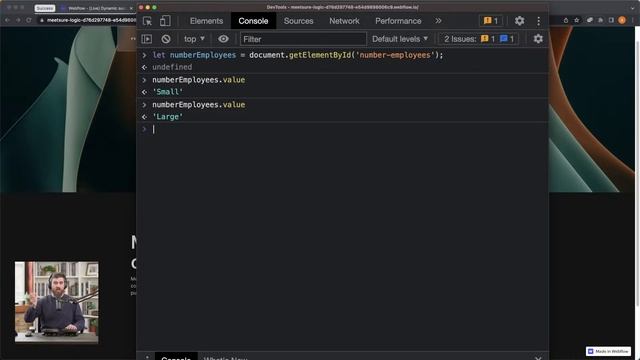
Task: Open the Performance tab
Action: [x=398, y=21]
